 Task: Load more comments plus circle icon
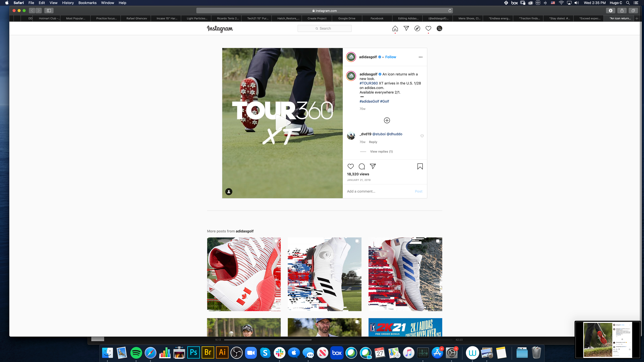pyautogui.click(x=387, y=120)
